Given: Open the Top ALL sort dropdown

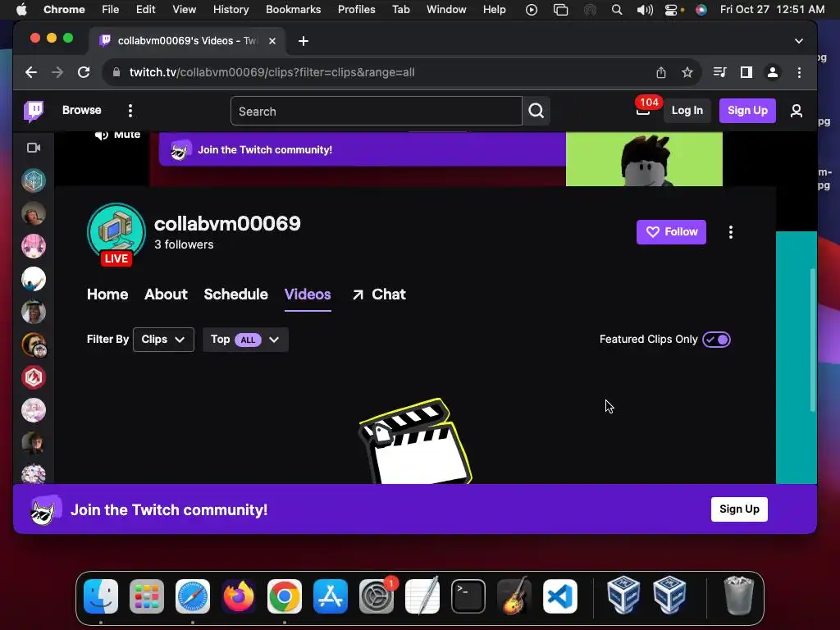Looking at the screenshot, I should (x=245, y=340).
